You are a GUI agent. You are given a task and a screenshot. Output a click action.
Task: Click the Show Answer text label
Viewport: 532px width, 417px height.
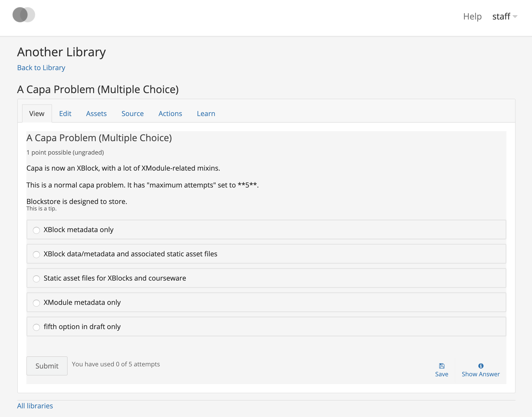(x=480, y=374)
